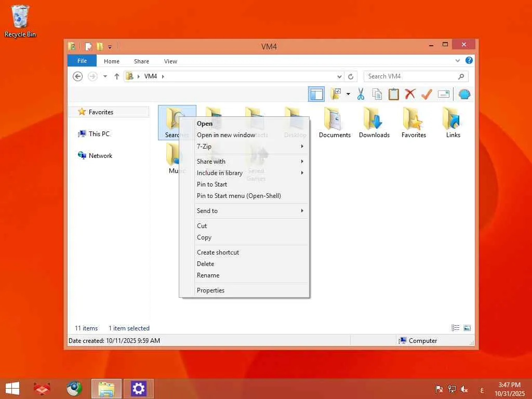The image size is (532, 399).
Task: Open the File ribbon tab
Action: [x=82, y=61]
